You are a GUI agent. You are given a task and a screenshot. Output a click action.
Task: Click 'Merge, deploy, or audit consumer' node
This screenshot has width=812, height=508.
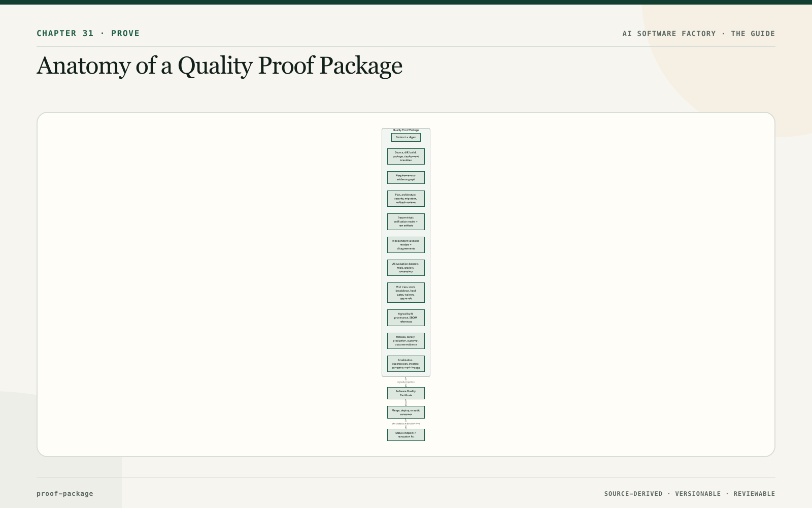[x=406, y=412]
